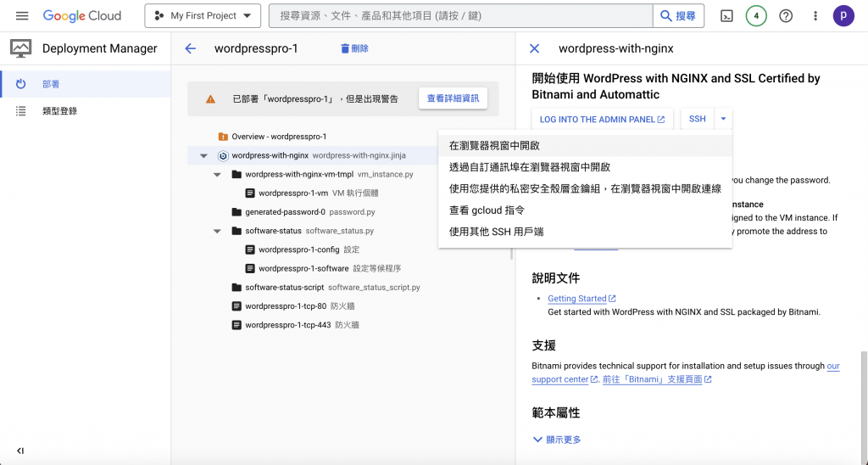
Task: Open 前往「Bitnami」支援頁面 link
Action: (x=657, y=379)
